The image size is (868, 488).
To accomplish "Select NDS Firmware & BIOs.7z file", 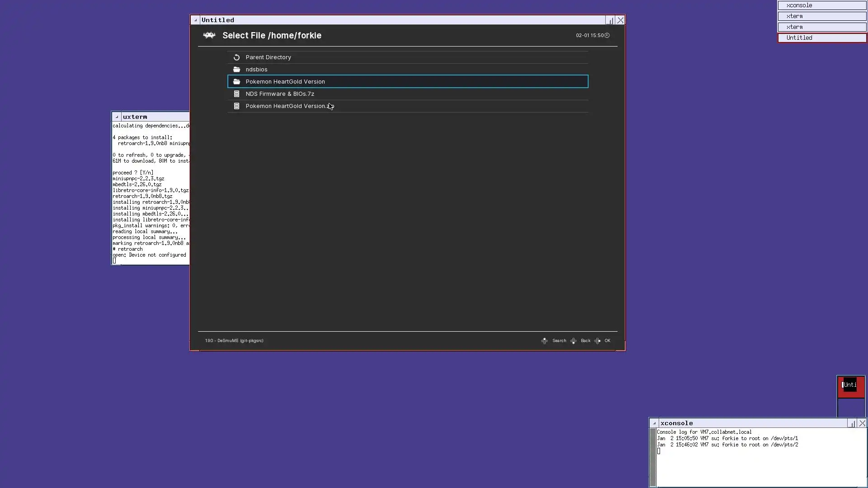I will (280, 94).
